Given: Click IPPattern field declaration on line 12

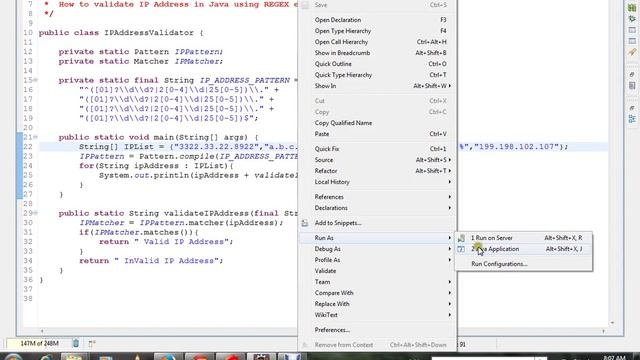Looking at the screenshot, I should point(198,52).
